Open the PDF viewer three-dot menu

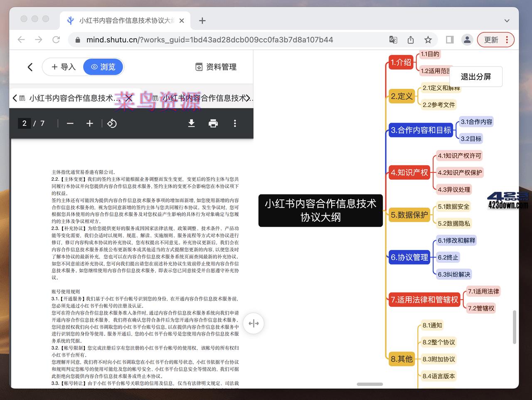[x=235, y=123]
